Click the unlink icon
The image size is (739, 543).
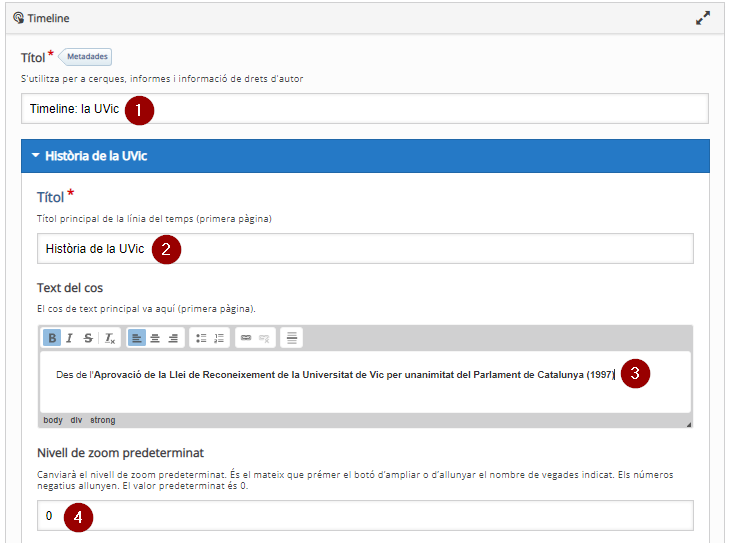point(264,338)
